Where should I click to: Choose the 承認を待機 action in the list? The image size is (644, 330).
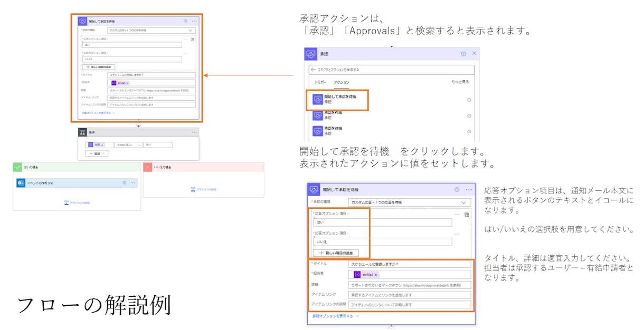(327, 131)
